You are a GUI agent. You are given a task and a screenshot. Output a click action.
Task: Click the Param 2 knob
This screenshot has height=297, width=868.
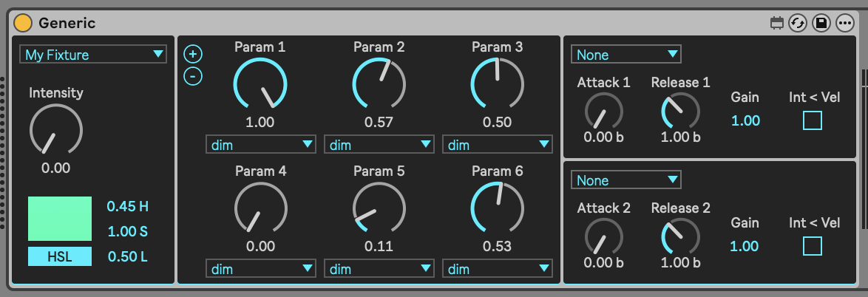pos(379,84)
